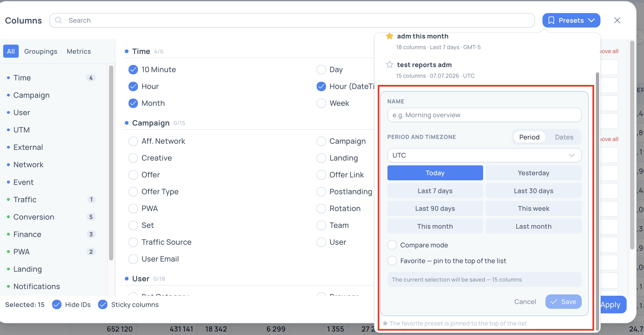This screenshot has height=335, width=644.
Task: Uncheck the Month column
Action: [x=133, y=103]
